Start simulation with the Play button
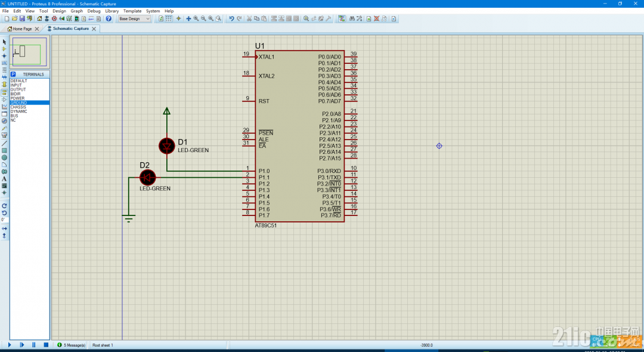The width and height of the screenshot is (644, 352). coord(10,345)
